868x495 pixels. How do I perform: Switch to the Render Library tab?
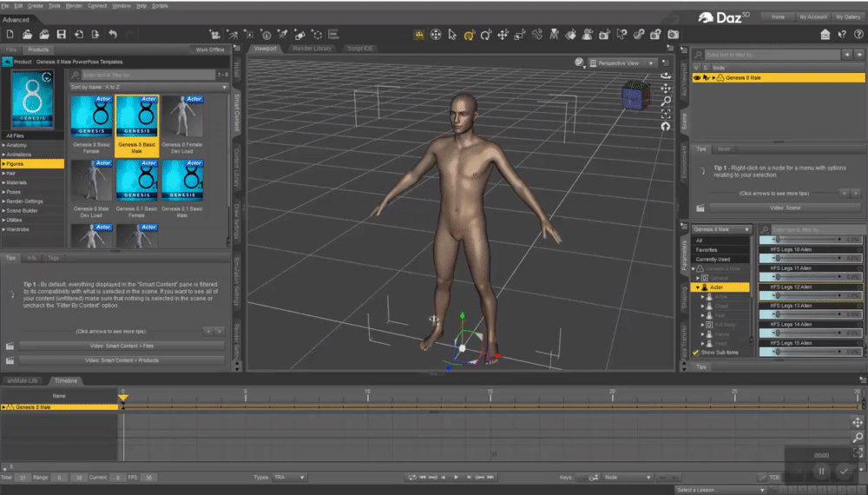(312, 49)
